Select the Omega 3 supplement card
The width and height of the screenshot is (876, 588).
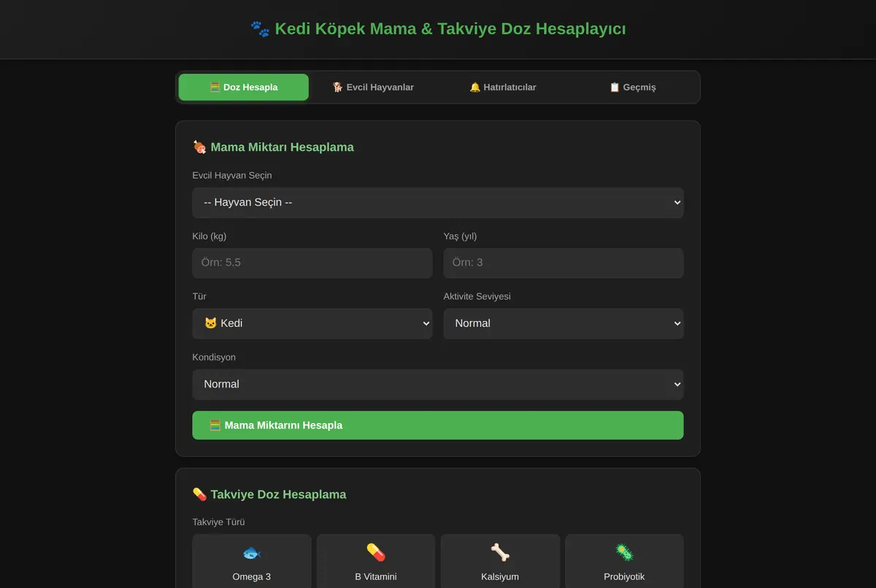coord(252,561)
